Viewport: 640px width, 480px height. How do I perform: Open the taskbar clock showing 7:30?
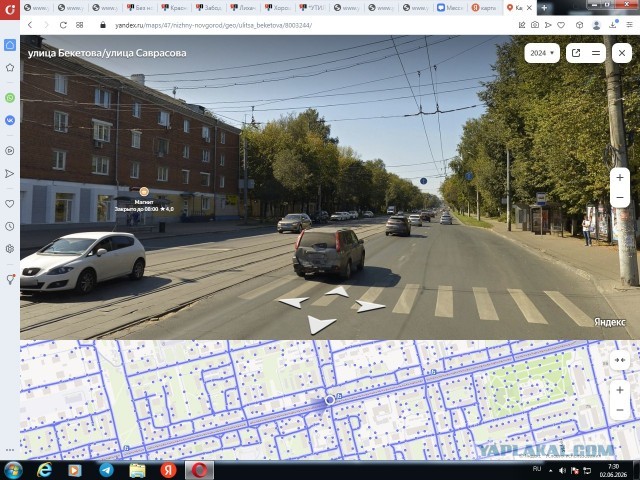click(613, 470)
